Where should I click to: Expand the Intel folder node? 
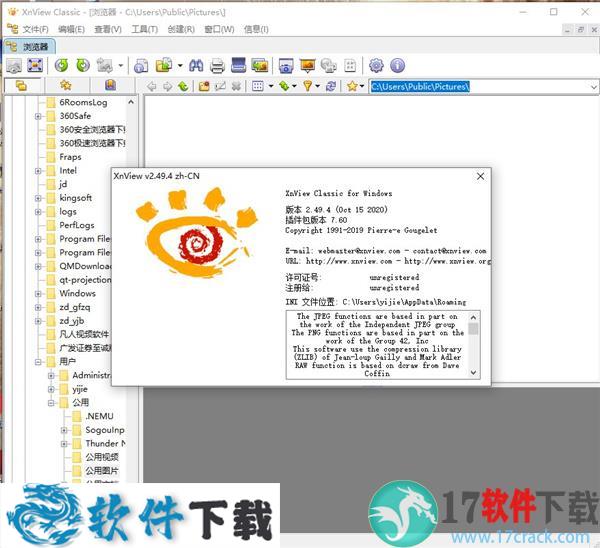click(x=38, y=171)
